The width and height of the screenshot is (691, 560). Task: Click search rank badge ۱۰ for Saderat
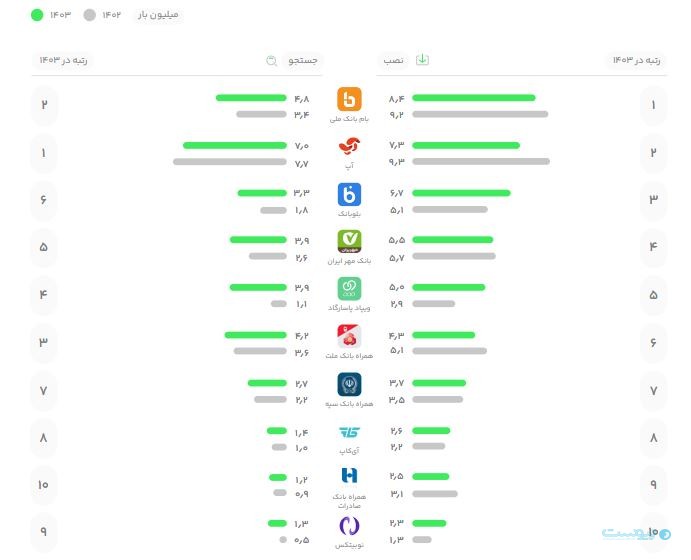[44, 485]
